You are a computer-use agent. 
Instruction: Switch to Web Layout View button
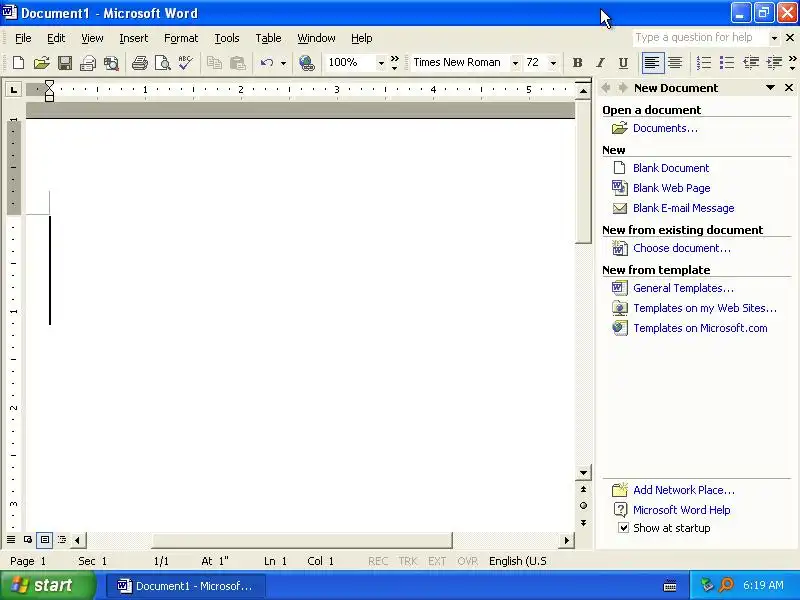(x=28, y=539)
